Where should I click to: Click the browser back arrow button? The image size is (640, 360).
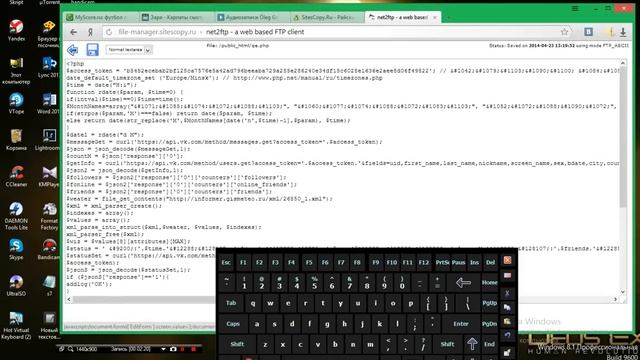pos(73,32)
